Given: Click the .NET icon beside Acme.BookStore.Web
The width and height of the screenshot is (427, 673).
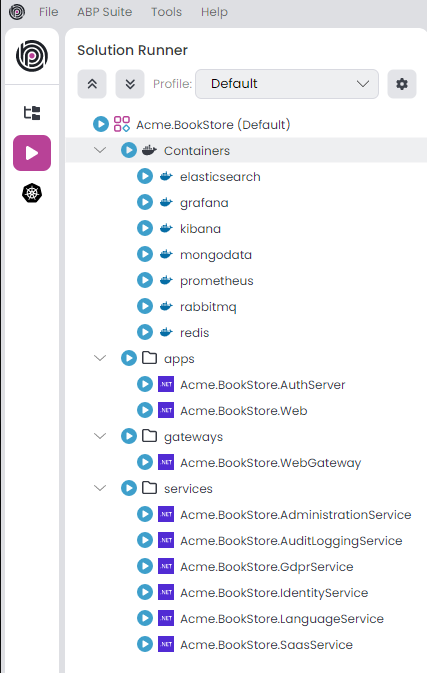Looking at the screenshot, I should coord(166,410).
